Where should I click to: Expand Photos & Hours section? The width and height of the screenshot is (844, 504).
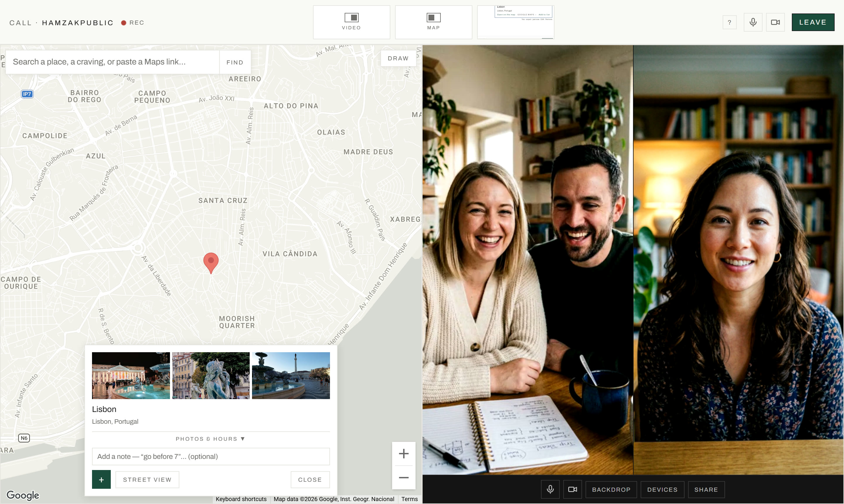pos(211,439)
